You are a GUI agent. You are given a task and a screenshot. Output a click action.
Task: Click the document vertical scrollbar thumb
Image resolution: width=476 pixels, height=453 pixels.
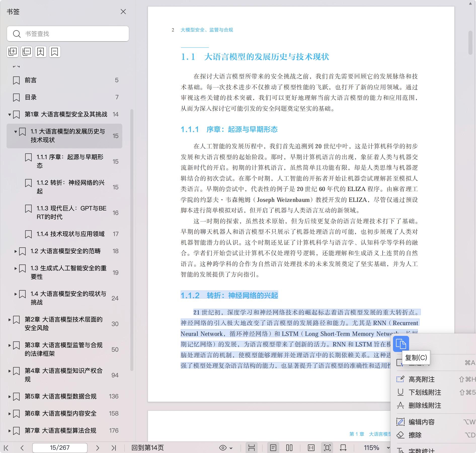click(x=470, y=42)
